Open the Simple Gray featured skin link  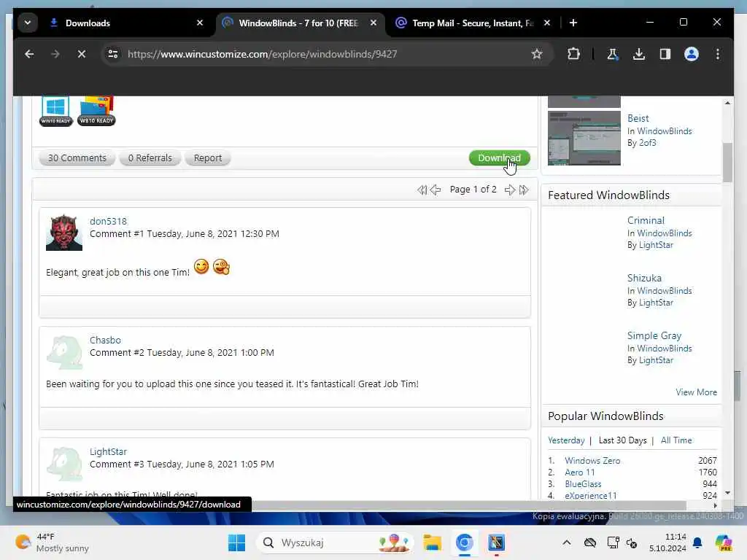[x=654, y=335]
